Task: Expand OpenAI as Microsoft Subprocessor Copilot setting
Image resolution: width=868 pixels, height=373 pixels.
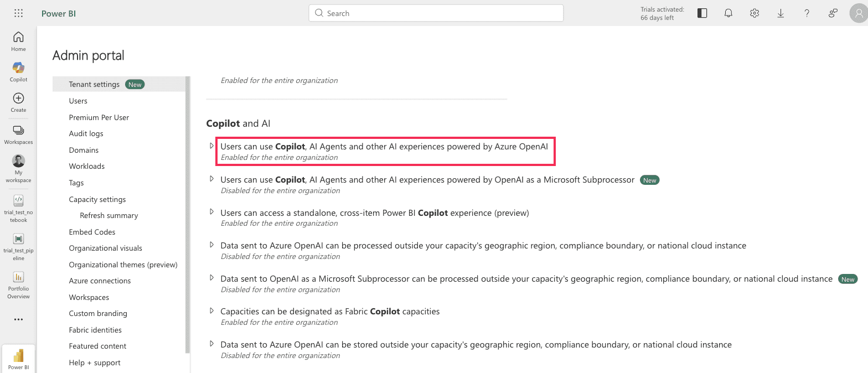Action: click(x=211, y=179)
